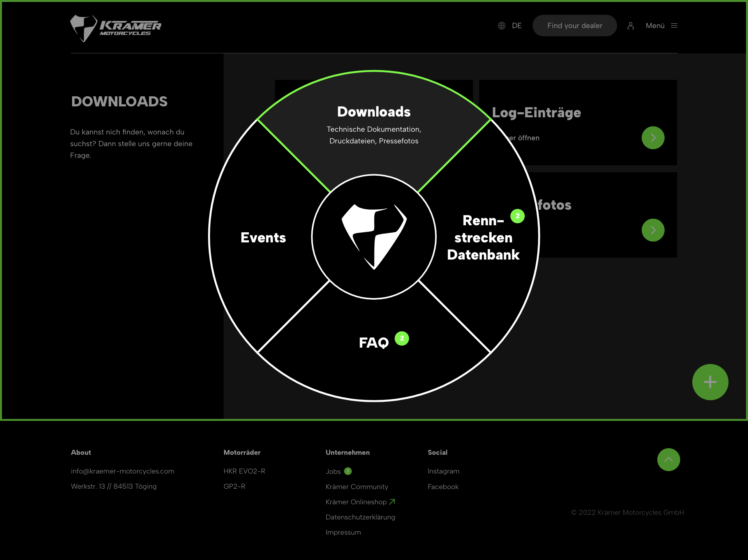Open the Menü hamburger icon

tap(674, 26)
